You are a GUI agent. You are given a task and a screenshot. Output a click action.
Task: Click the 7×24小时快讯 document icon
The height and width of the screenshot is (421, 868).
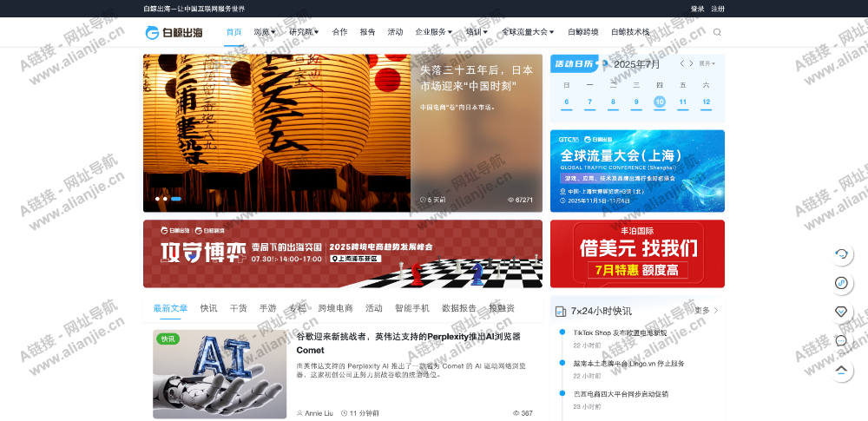(560, 312)
